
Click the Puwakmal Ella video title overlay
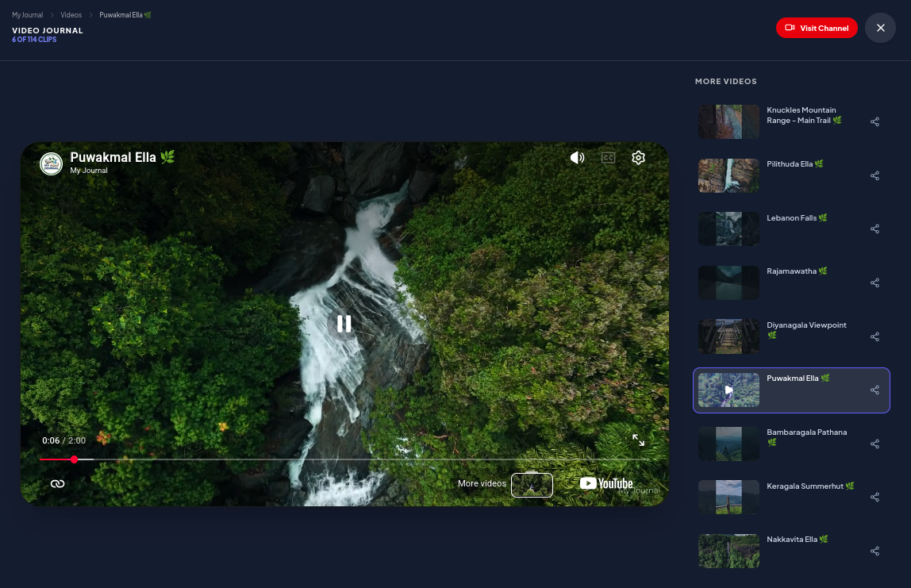click(x=122, y=157)
